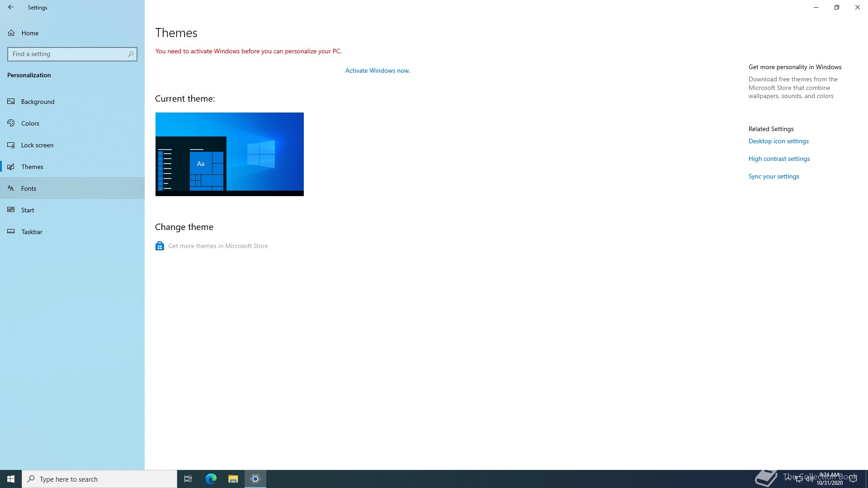Open Fonts settings page
This screenshot has height=488, width=868.
[72, 188]
